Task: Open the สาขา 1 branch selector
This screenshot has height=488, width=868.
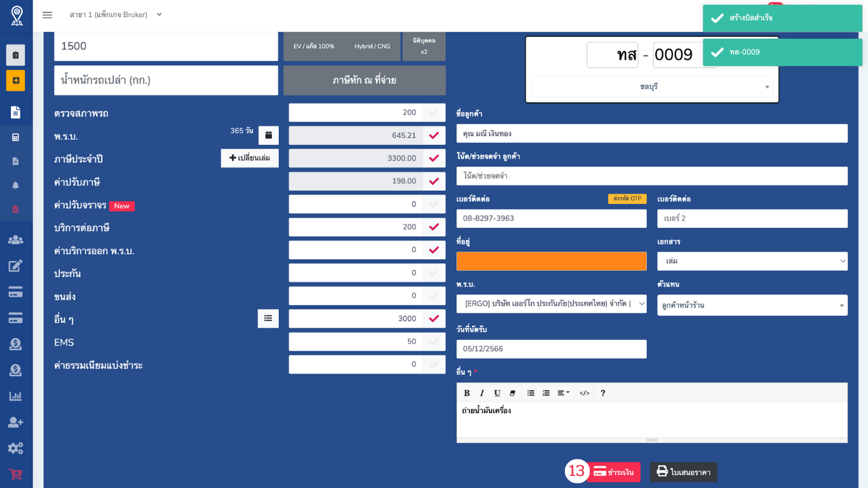Action: [116, 15]
